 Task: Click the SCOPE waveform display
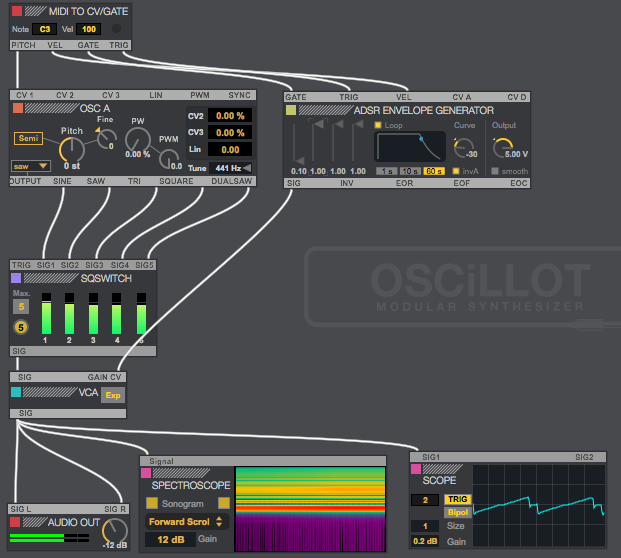[538, 506]
